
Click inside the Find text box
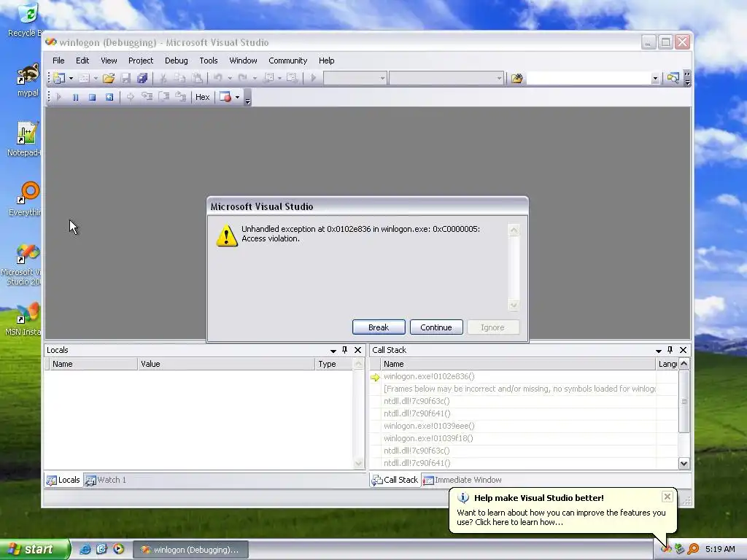coord(589,78)
